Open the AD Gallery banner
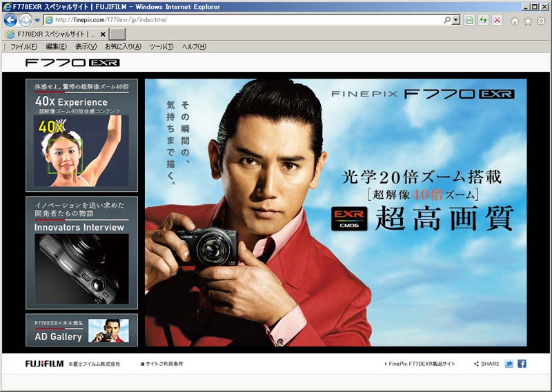Image resolution: width=552 pixels, height=392 pixels. 81,330
